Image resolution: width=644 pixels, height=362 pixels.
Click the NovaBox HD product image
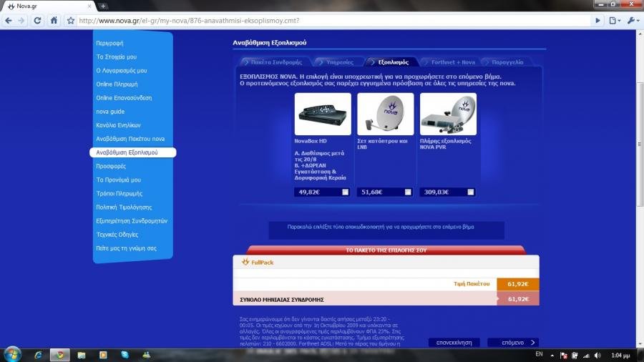(x=323, y=114)
